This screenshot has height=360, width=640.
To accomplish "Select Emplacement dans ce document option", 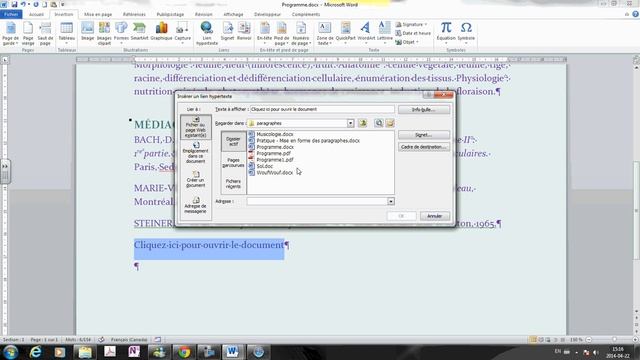I will point(196,153).
